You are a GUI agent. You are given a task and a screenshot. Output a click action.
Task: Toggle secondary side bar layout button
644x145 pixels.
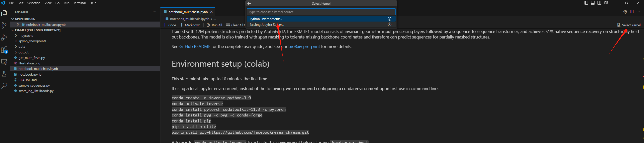599,3
